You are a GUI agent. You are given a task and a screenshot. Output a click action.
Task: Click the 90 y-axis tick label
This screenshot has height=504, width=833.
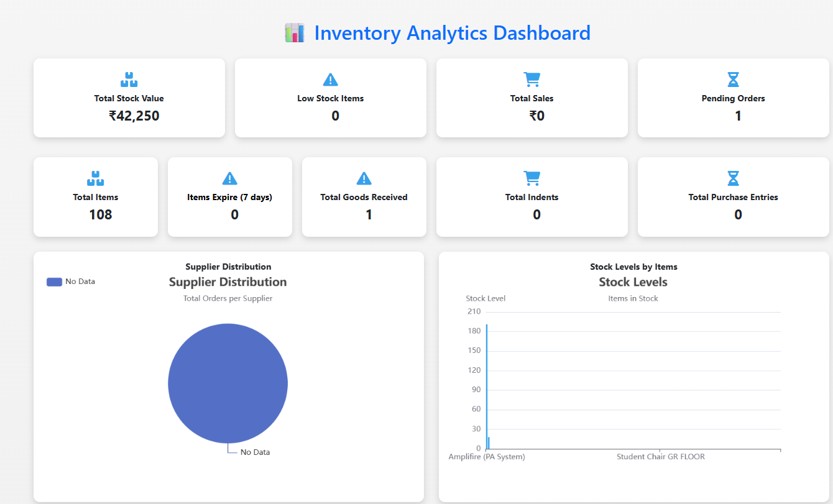(477, 390)
